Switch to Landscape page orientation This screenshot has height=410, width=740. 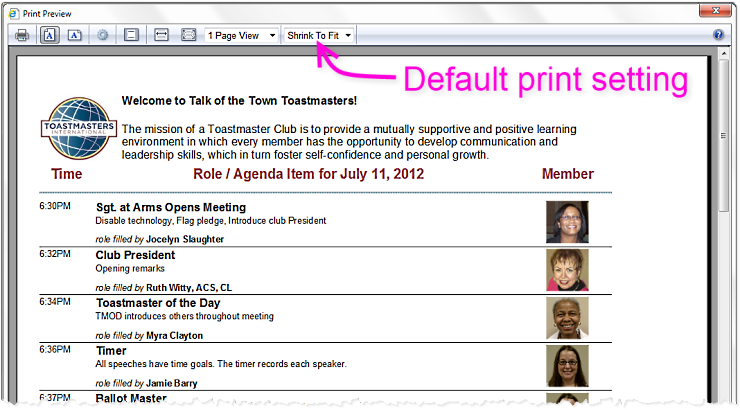[x=75, y=35]
